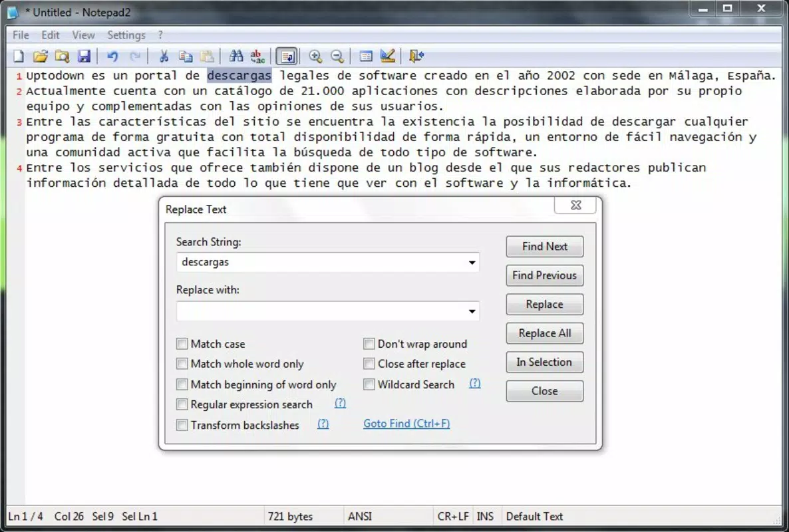789x532 pixels.
Task: Click the Notepad2 title bar app icon
Action: (13, 12)
